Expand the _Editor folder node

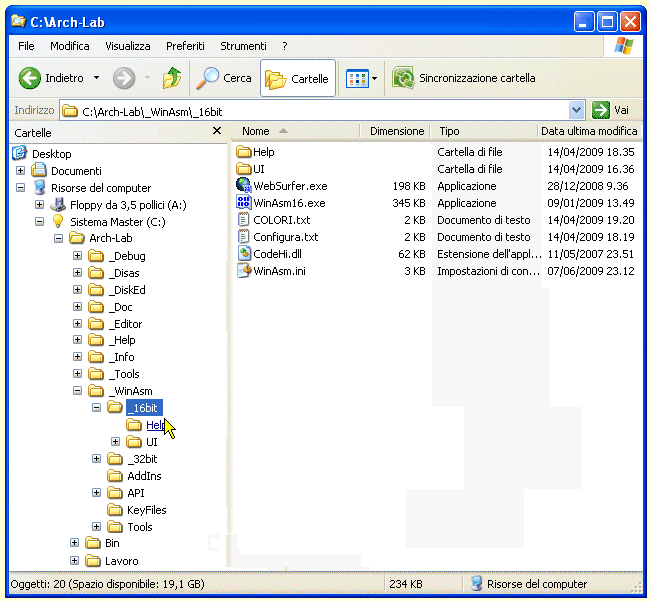tap(77, 323)
